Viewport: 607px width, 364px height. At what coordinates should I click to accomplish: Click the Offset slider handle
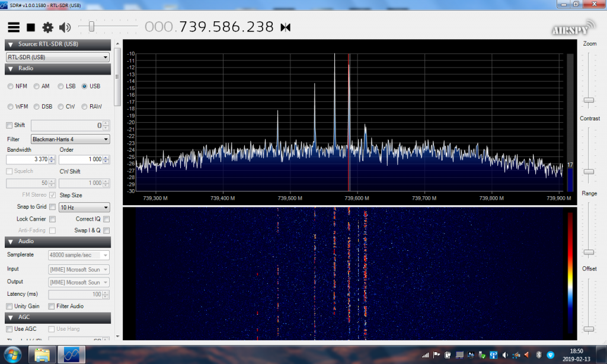[589, 329]
